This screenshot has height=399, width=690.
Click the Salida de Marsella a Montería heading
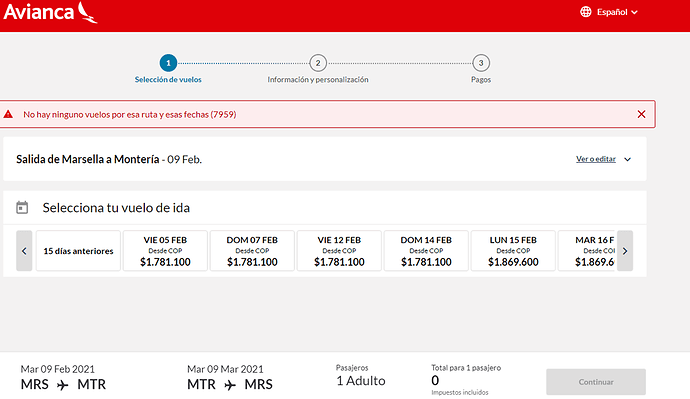tap(88, 159)
